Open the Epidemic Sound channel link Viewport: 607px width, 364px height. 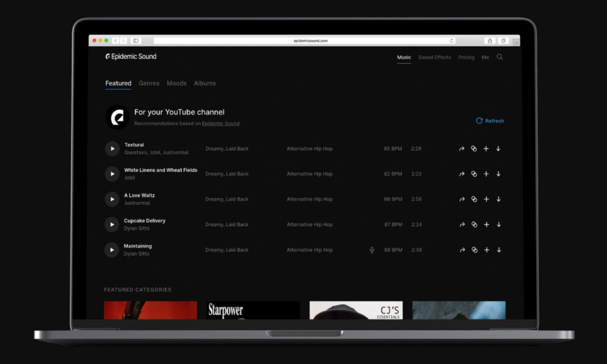221,123
